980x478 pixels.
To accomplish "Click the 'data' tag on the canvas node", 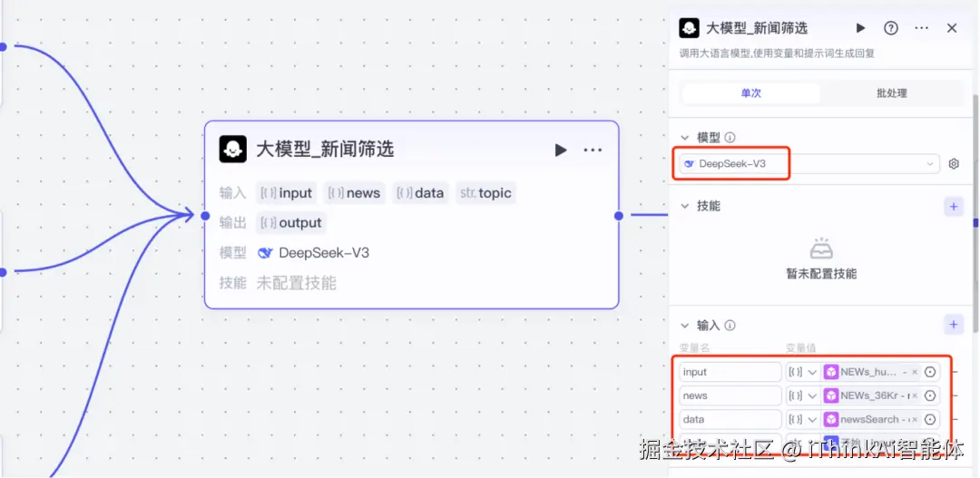I will point(421,193).
